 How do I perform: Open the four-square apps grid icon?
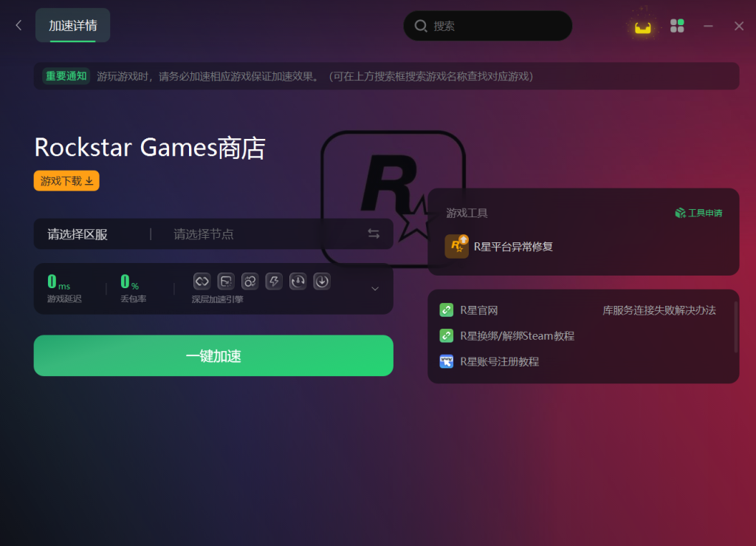click(677, 26)
